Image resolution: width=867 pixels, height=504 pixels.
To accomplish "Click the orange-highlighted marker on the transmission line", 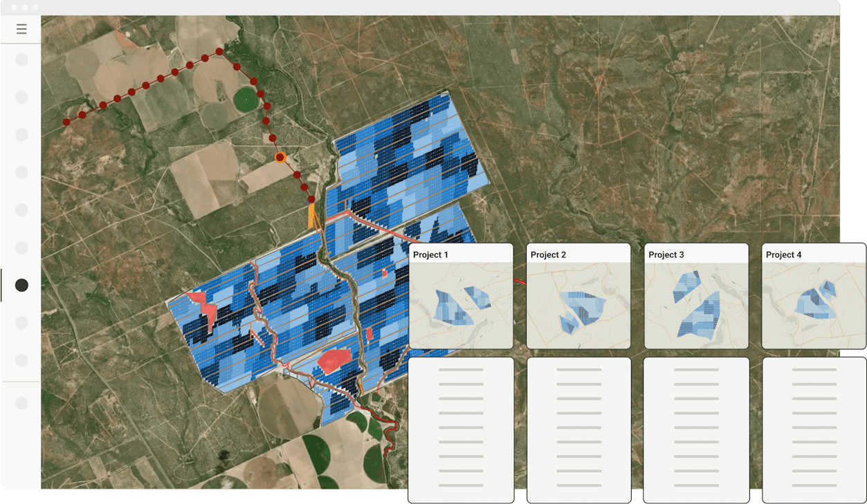I will click(280, 158).
